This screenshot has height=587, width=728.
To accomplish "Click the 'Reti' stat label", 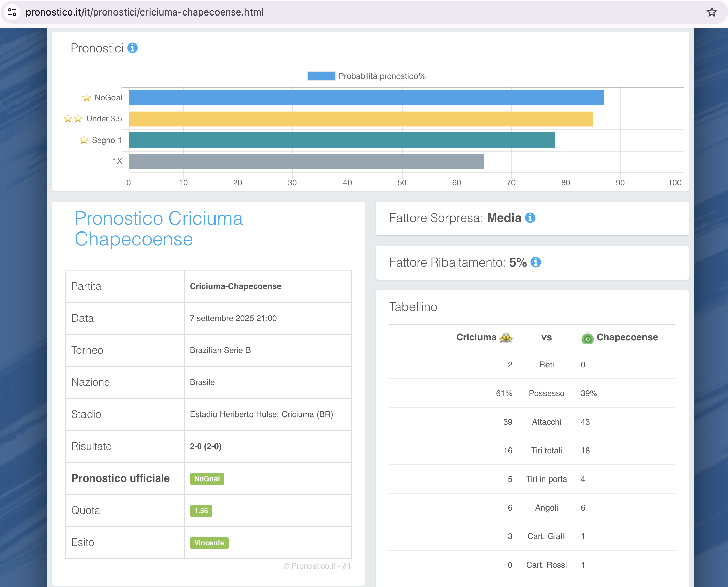I will tap(546, 365).
